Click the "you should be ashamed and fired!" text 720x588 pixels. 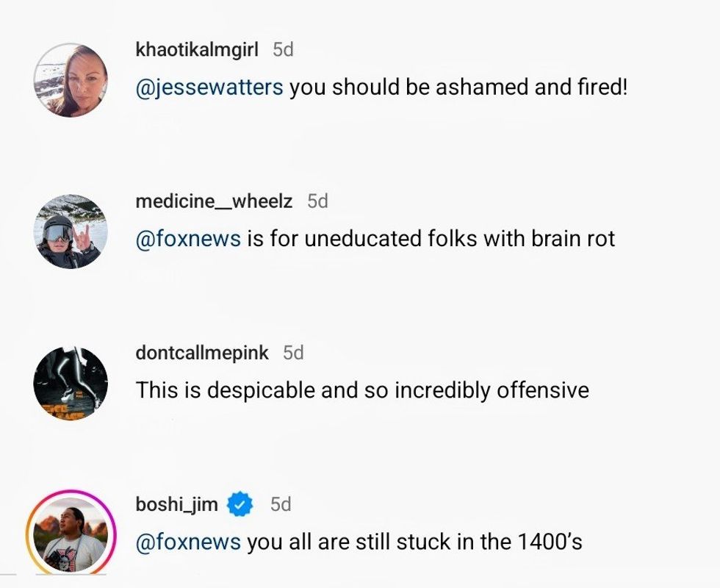tap(458, 87)
